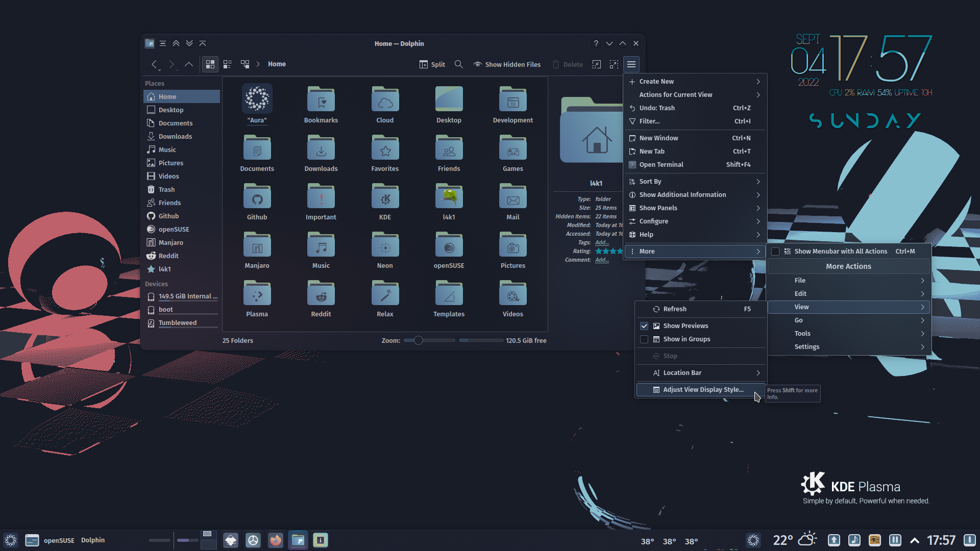
Task: Select Adjust View Display Style menu entry
Action: pyautogui.click(x=701, y=390)
